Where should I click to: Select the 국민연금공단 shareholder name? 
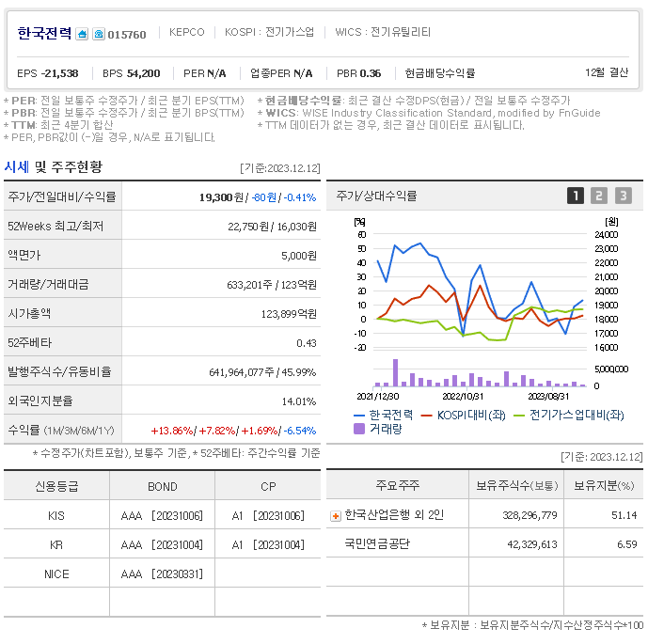[x=376, y=544]
